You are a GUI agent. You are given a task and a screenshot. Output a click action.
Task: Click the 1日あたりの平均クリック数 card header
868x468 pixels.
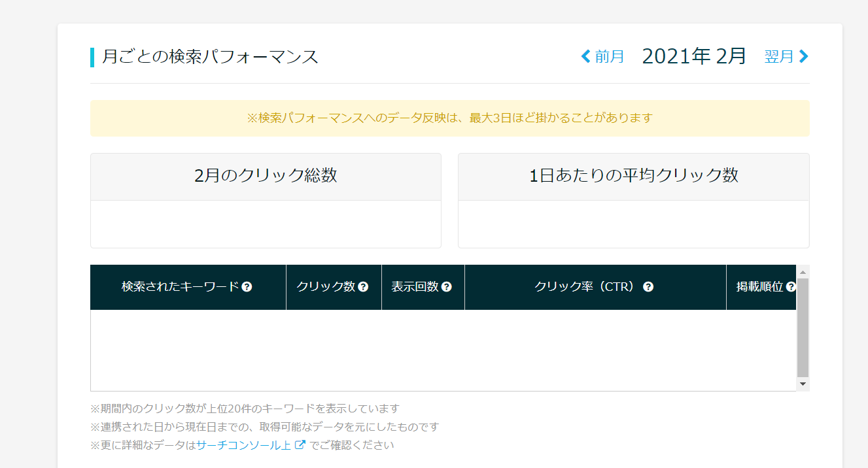tap(633, 176)
